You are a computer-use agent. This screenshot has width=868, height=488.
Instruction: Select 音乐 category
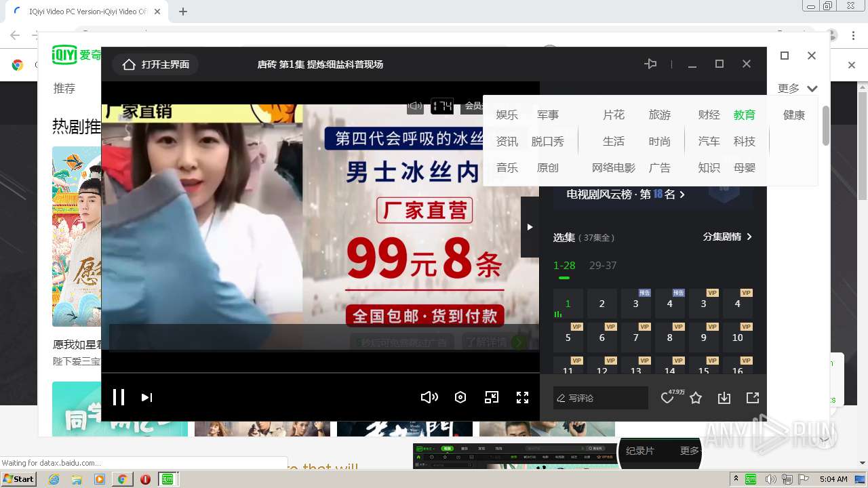[x=507, y=168]
